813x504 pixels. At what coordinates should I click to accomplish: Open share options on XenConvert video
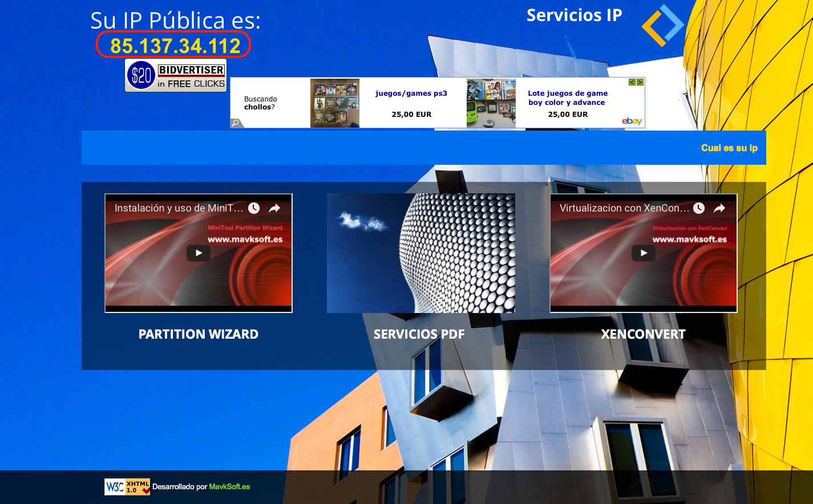coord(719,208)
